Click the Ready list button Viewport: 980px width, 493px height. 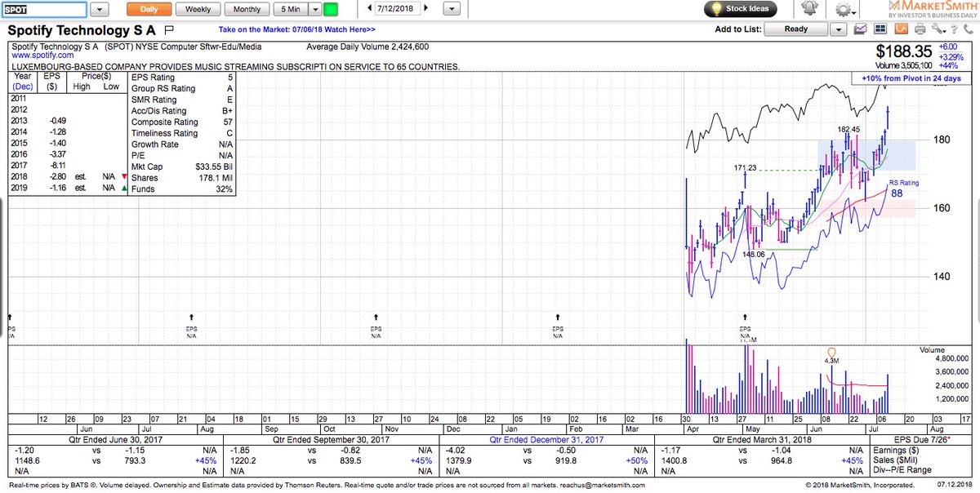[796, 29]
